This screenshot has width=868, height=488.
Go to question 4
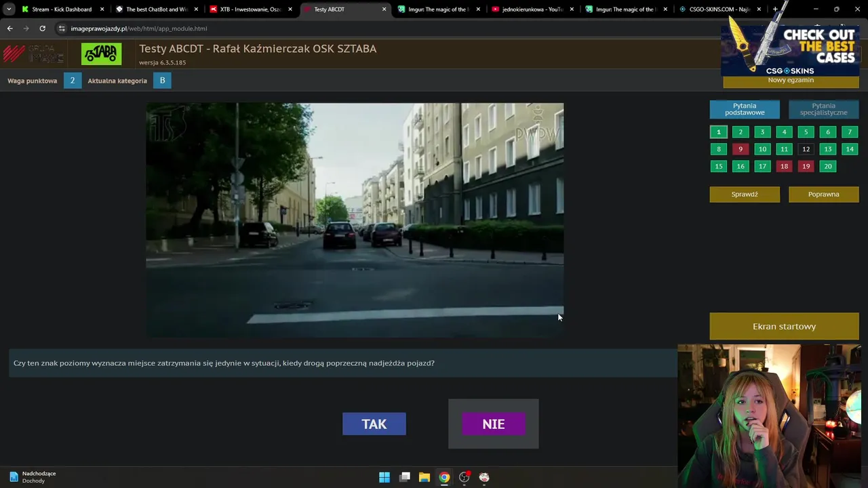tap(784, 132)
